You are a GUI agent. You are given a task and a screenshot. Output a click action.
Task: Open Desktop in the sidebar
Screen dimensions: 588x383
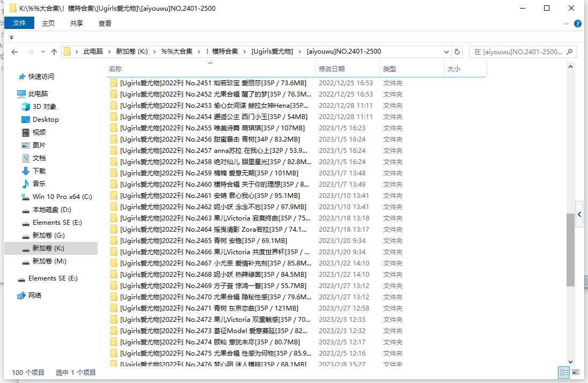click(46, 119)
